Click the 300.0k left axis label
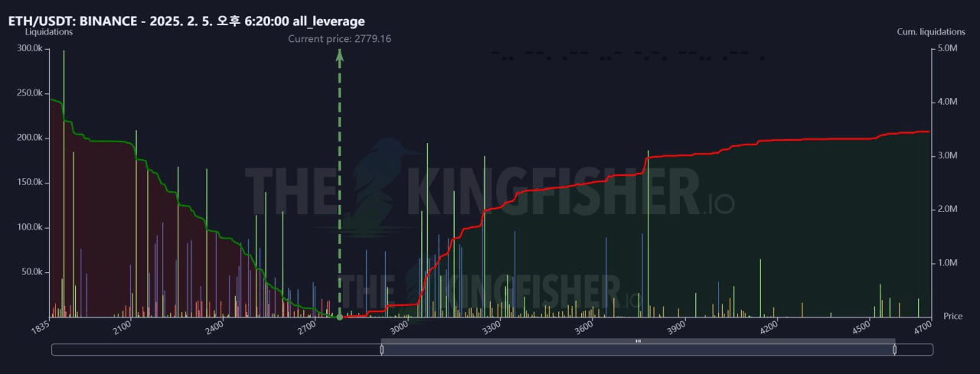Image resolution: width=980 pixels, height=374 pixels. point(31,48)
